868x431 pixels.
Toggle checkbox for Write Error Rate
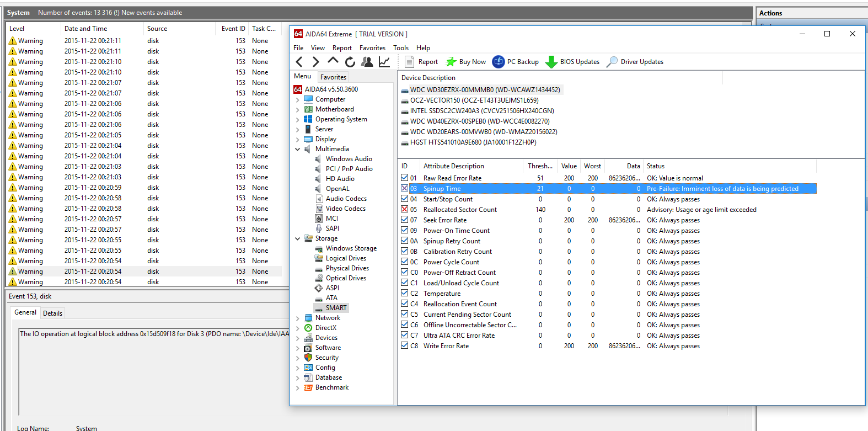click(405, 345)
